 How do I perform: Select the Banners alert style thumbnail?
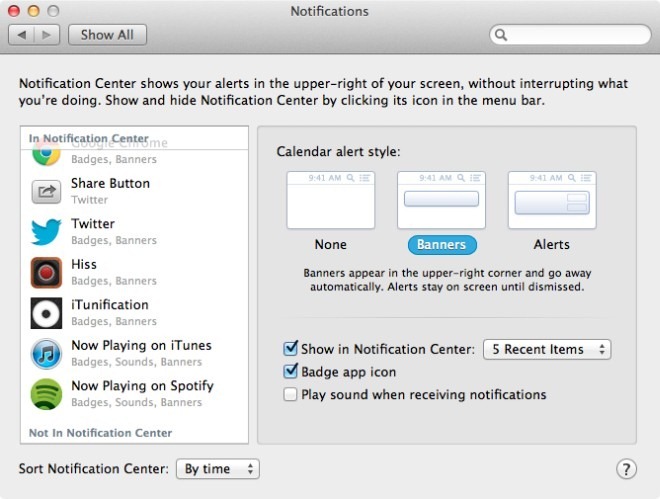[442, 200]
